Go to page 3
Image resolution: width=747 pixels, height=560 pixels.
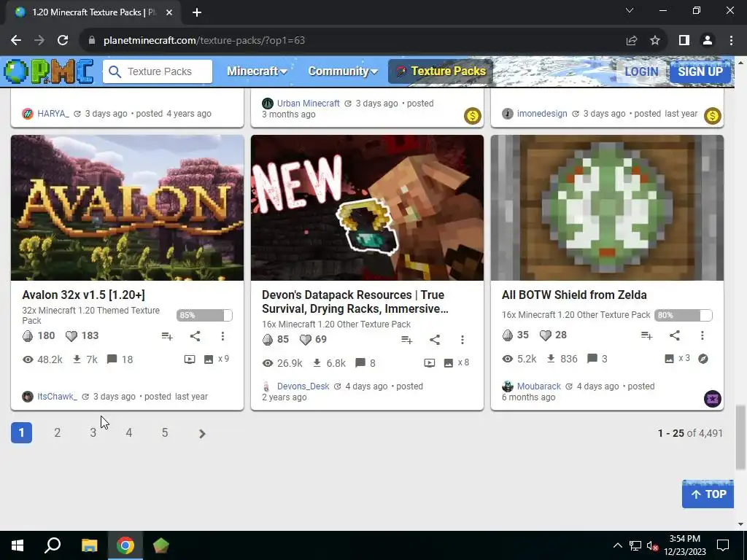[x=93, y=433]
